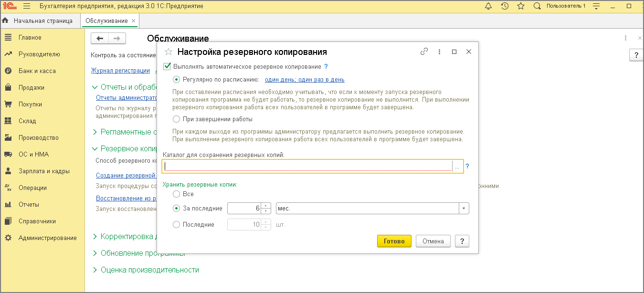Open history clock icon in top bar

(505, 6)
